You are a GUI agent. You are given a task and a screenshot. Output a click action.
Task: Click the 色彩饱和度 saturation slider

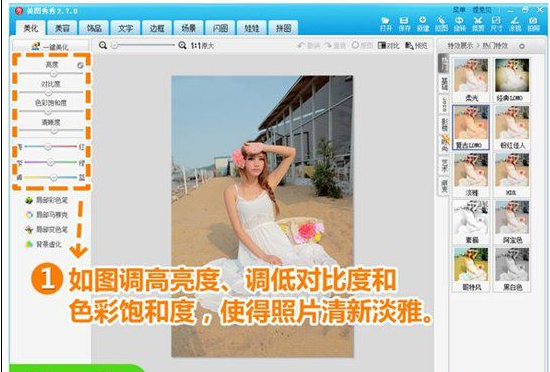51,112
